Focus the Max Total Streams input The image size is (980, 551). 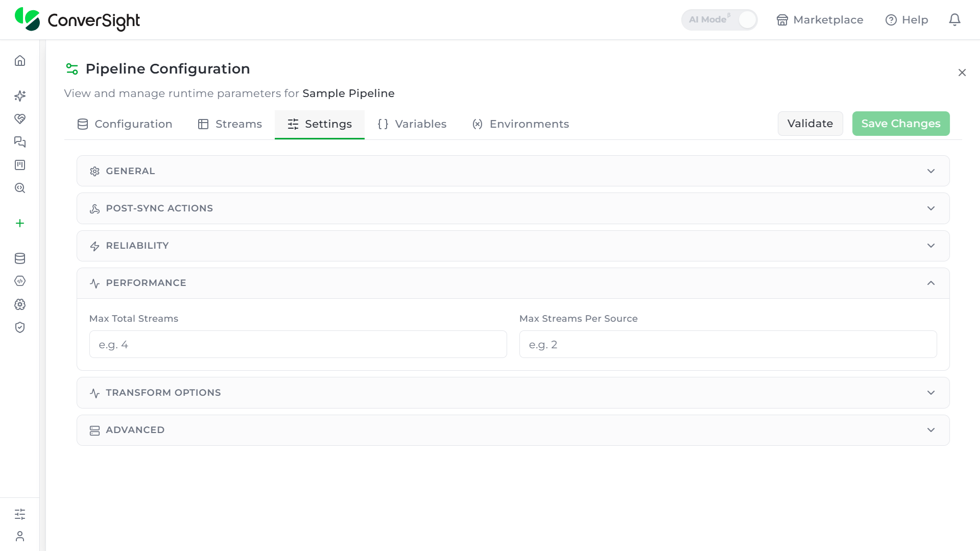click(298, 344)
